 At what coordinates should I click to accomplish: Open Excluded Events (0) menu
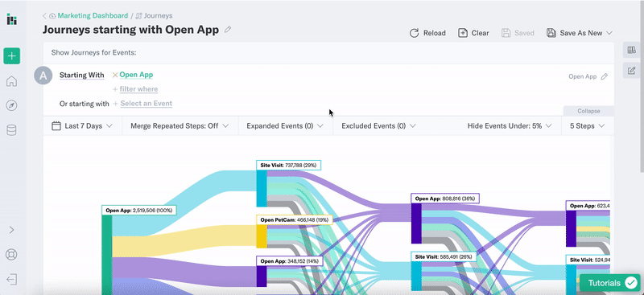pyautogui.click(x=378, y=126)
